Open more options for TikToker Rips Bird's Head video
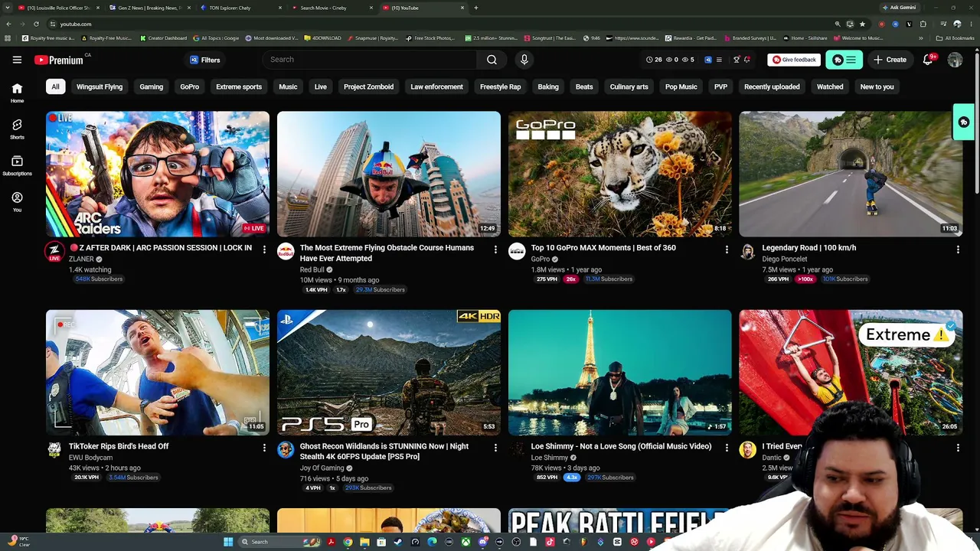The height and width of the screenshot is (551, 980). pyautogui.click(x=264, y=448)
